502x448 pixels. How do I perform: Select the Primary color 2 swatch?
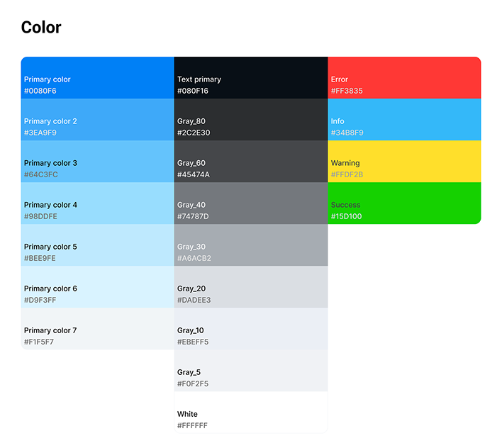click(97, 120)
